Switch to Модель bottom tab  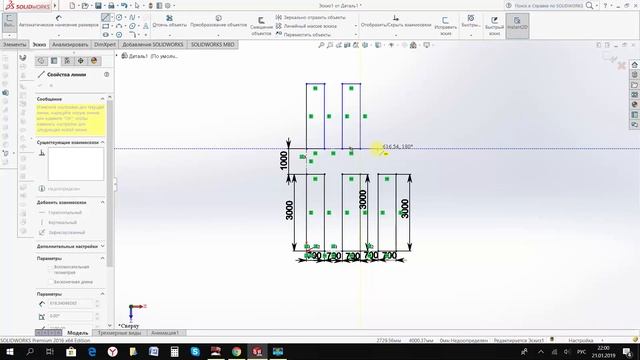point(78,333)
